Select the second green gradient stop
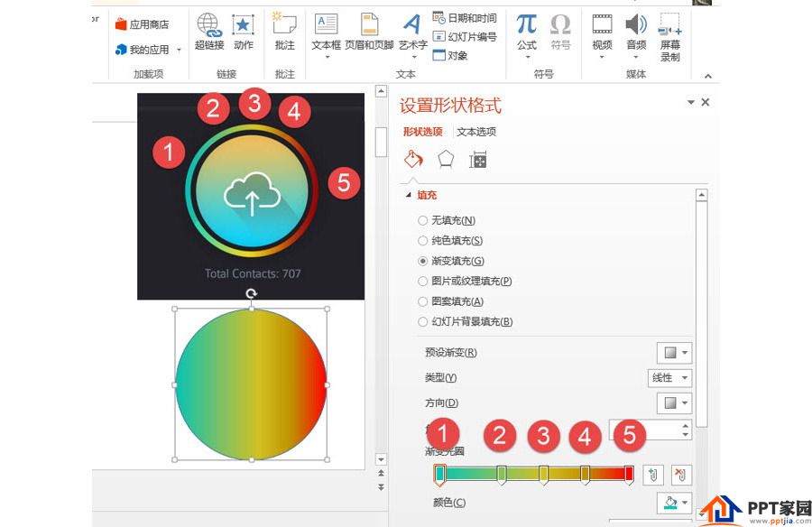 (502, 474)
